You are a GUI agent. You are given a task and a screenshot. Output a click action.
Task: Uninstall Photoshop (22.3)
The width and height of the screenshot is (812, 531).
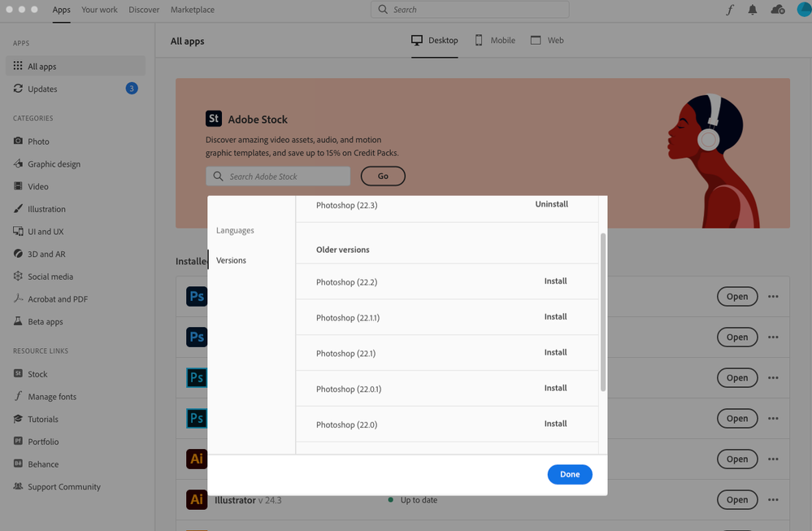pyautogui.click(x=552, y=204)
